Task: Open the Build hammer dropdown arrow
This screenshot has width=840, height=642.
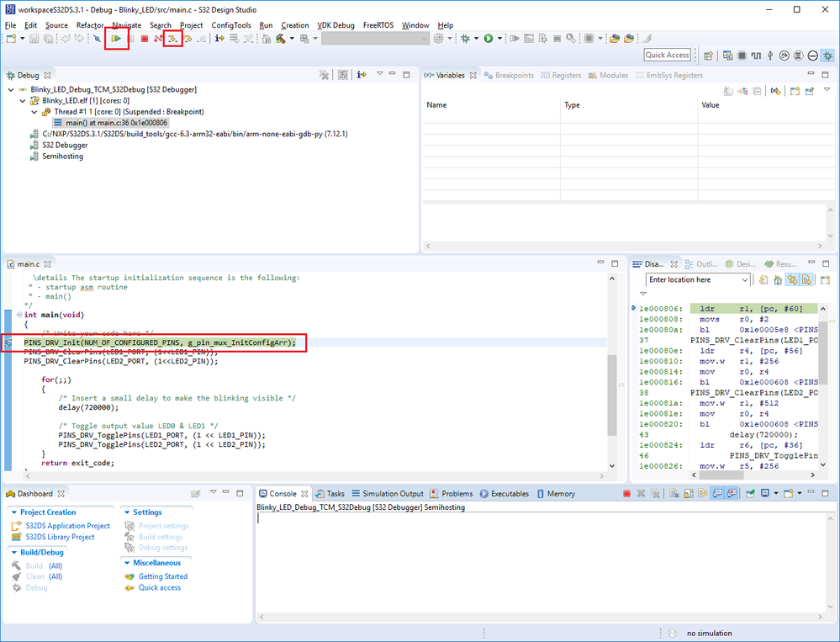Action: (292, 39)
